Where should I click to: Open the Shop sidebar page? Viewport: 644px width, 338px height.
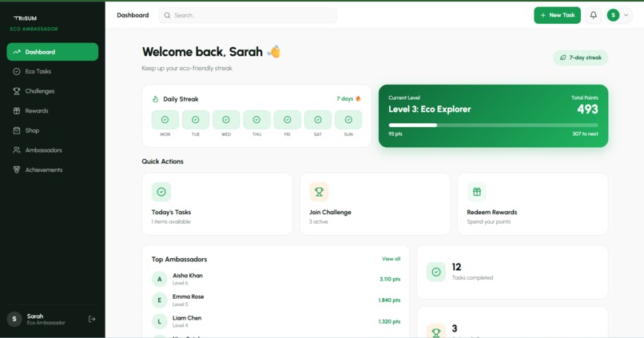(x=53, y=130)
